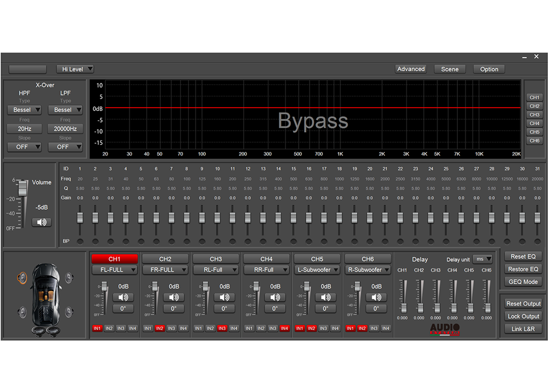Click the Reset EQ button
549x392 pixels.
[x=523, y=256]
